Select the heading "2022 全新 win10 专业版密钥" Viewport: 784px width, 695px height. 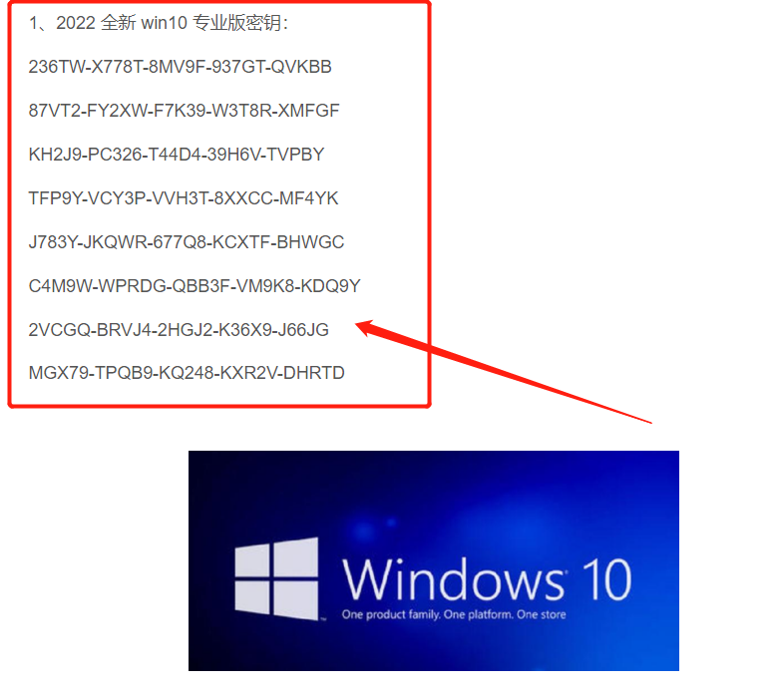pos(172,23)
